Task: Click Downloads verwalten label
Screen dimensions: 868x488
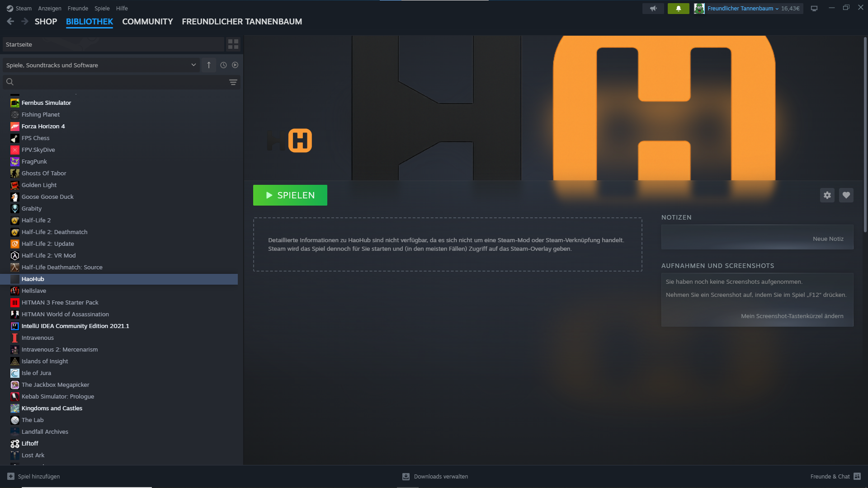Action: pos(441,476)
